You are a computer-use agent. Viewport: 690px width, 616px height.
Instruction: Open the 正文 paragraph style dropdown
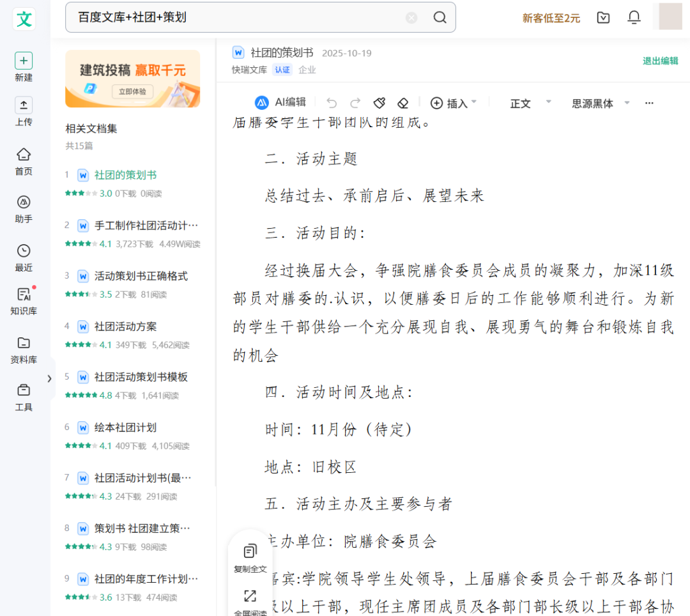(530, 104)
